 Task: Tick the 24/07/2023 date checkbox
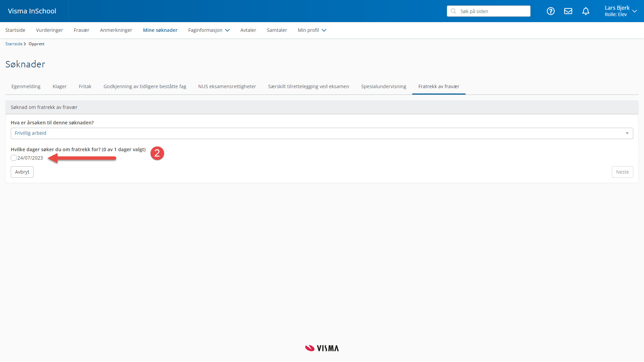[x=14, y=158]
